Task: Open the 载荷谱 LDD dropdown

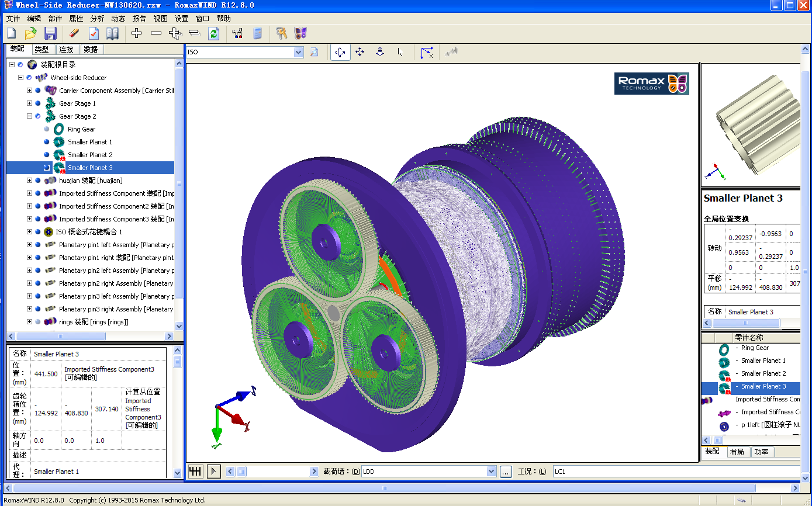Action: coord(491,472)
